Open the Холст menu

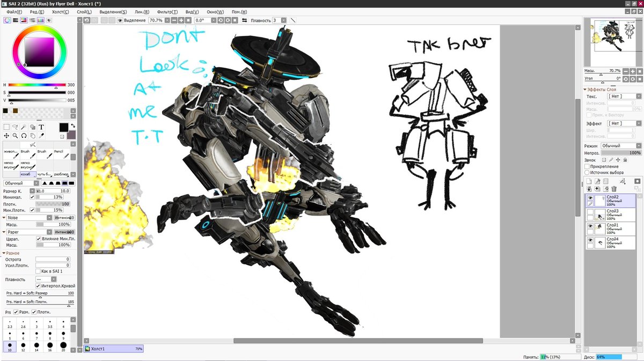click(60, 12)
